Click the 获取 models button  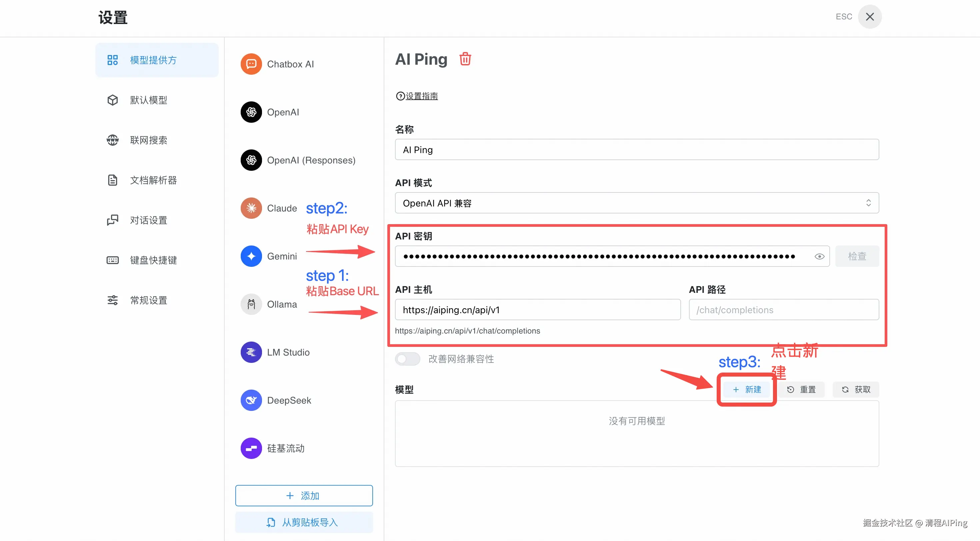point(856,390)
